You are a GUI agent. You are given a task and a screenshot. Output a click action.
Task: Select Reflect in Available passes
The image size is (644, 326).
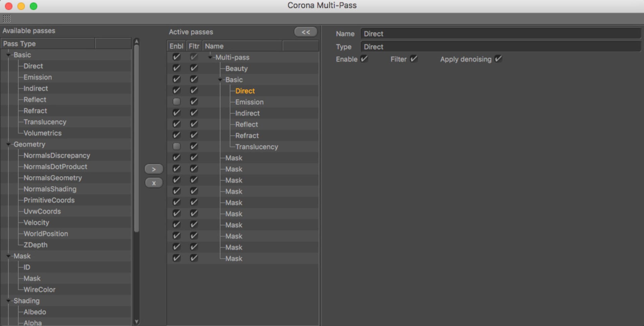pyautogui.click(x=35, y=100)
